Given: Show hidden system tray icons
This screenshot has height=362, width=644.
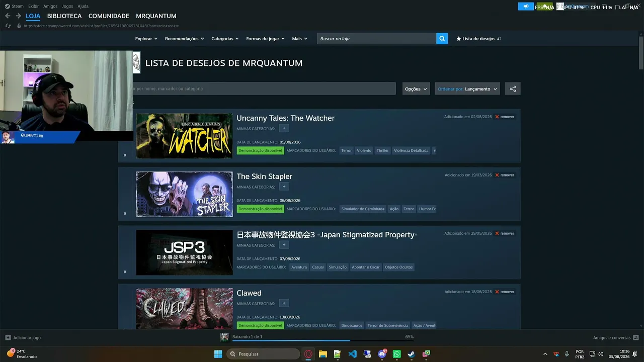Looking at the screenshot, I should click(545, 354).
